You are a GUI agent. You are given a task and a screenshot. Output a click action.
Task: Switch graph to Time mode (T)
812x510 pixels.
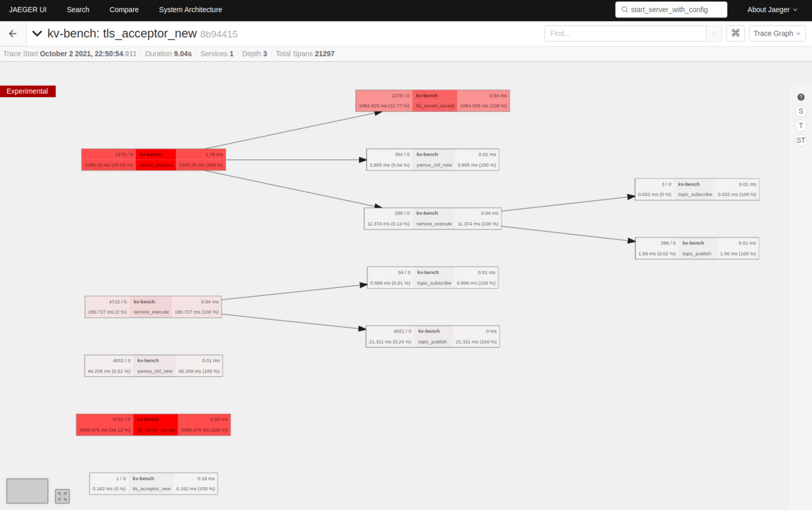coord(801,126)
